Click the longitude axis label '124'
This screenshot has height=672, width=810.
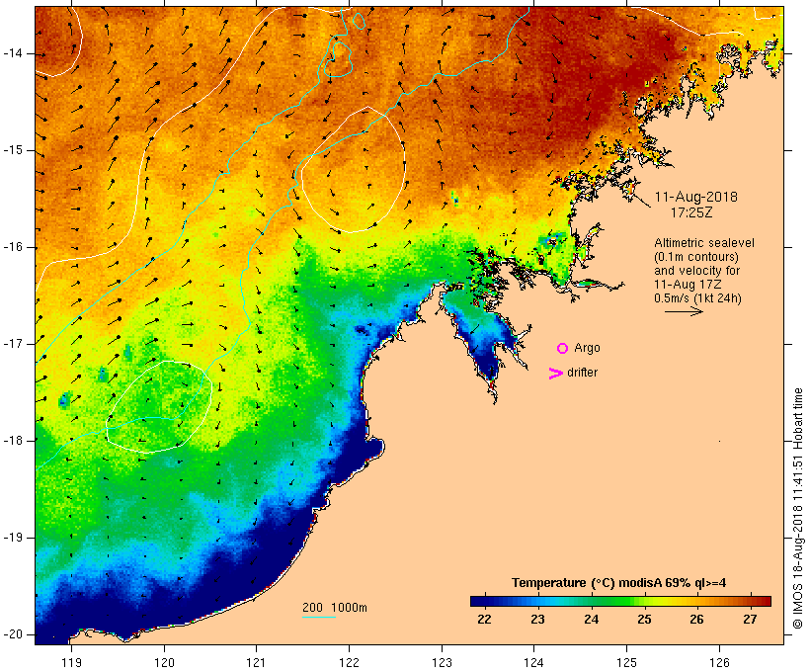(x=534, y=662)
